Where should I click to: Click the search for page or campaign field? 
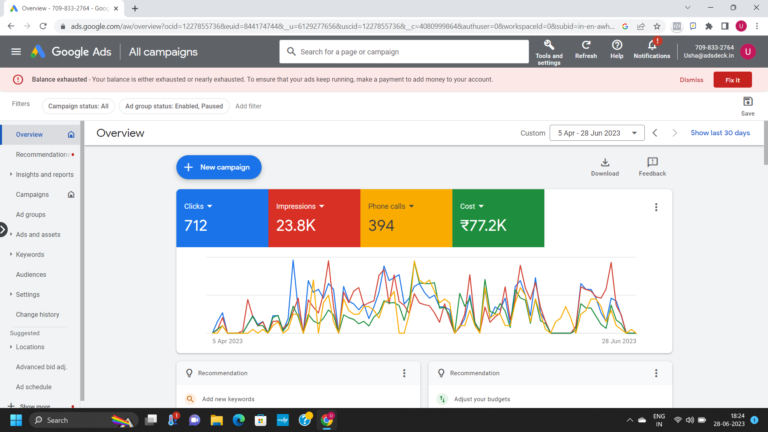tap(404, 51)
